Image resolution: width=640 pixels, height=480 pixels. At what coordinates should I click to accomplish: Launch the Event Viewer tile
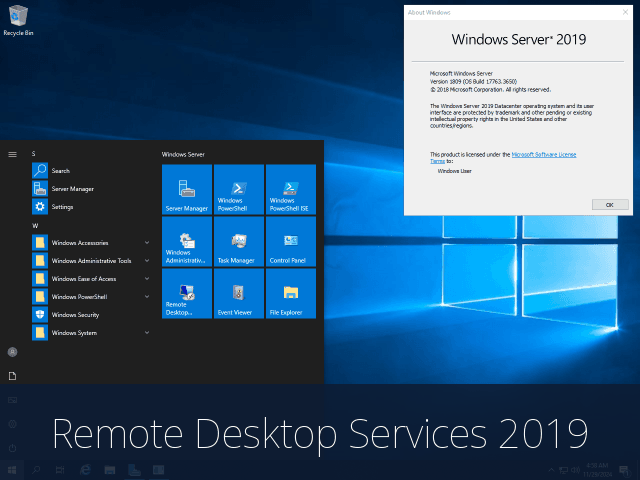(239, 293)
